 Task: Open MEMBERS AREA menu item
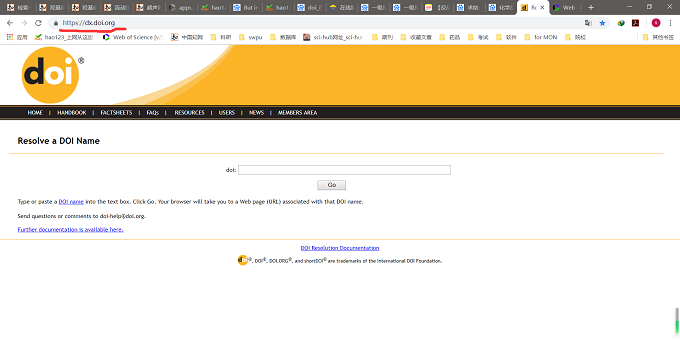[x=298, y=113]
